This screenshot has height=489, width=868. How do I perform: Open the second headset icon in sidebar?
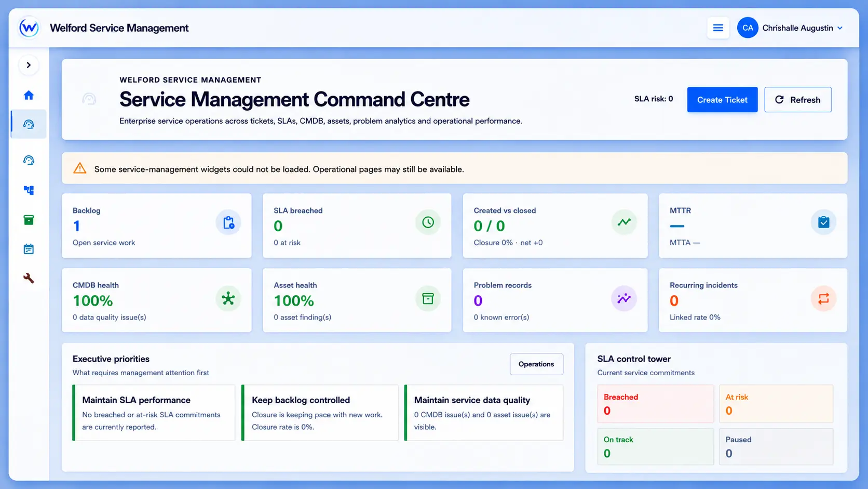pos(29,160)
